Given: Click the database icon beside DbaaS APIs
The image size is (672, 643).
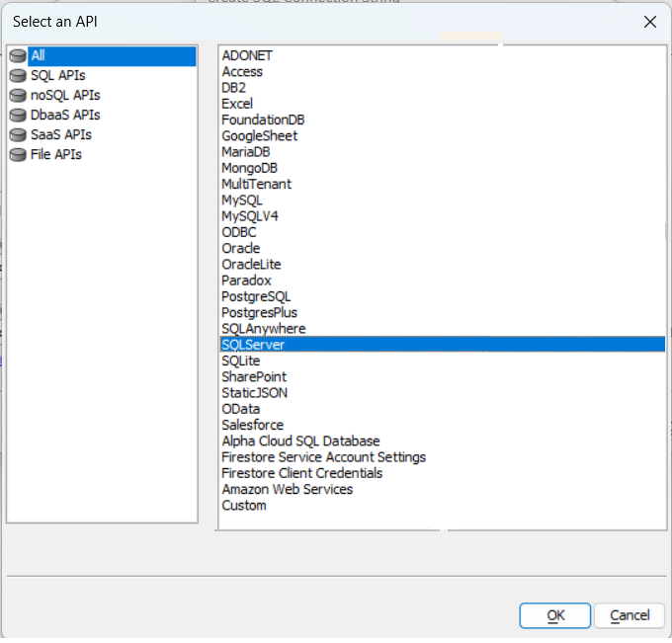Looking at the screenshot, I should click(18, 116).
